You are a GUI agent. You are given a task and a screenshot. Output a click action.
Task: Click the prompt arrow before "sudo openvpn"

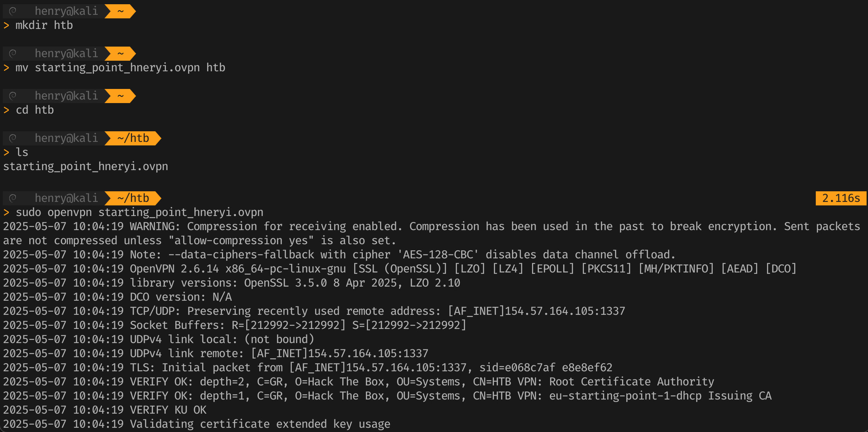point(6,212)
